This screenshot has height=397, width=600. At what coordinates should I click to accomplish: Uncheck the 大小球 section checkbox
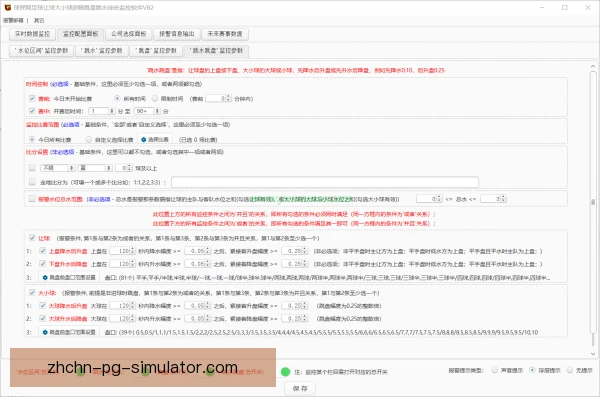32,292
